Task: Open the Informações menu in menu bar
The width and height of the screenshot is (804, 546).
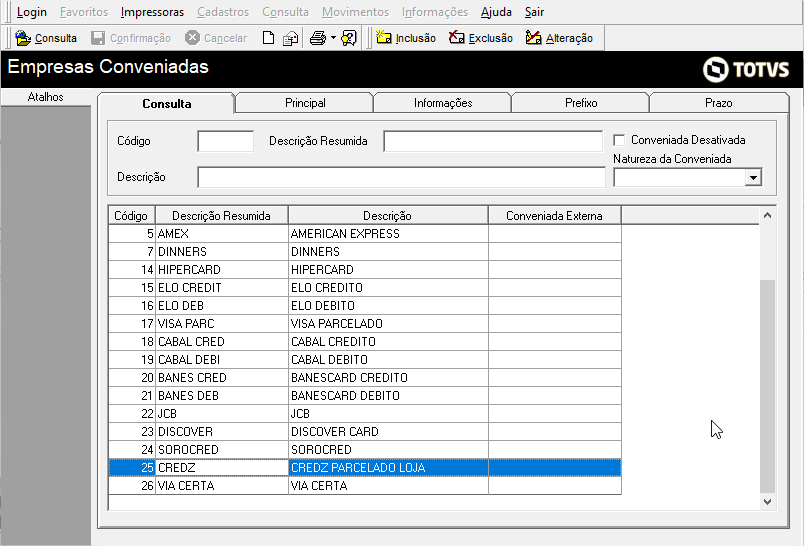Action: click(x=435, y=12)
